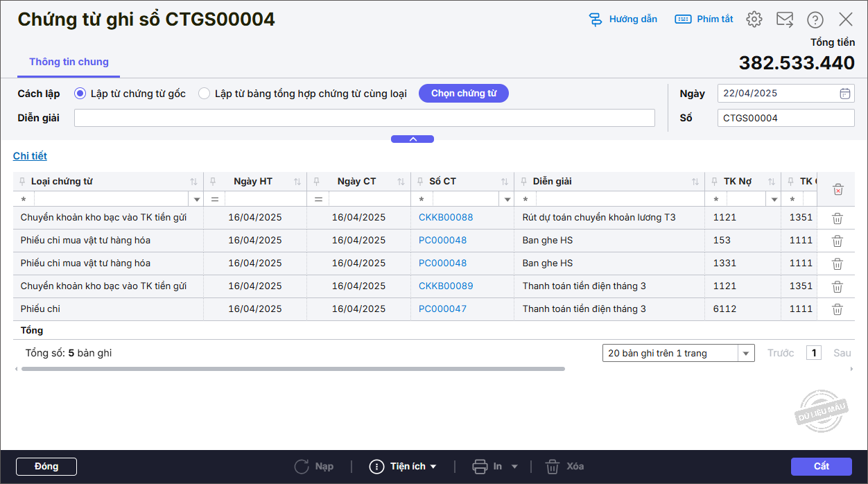This screenshot has height=484, width=868.
Task: Delete the CKKB00088 row with trash icon
Action: 837,218
